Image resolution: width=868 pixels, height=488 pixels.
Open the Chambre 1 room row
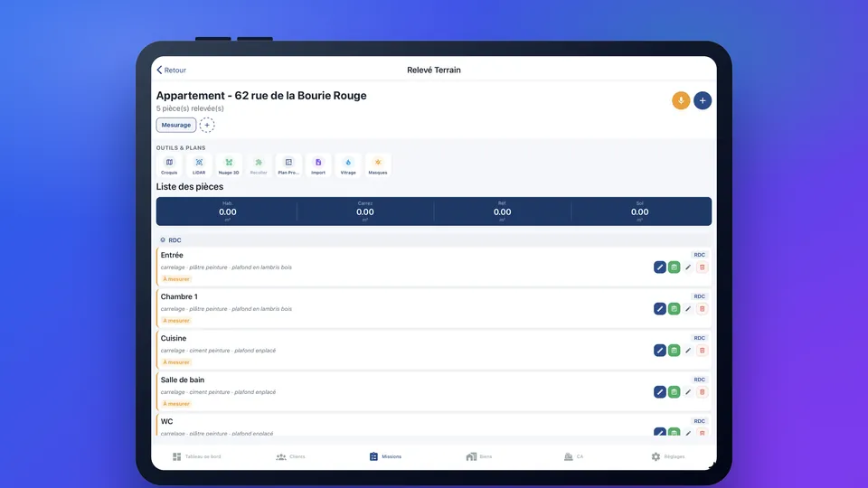coord(434,308)
